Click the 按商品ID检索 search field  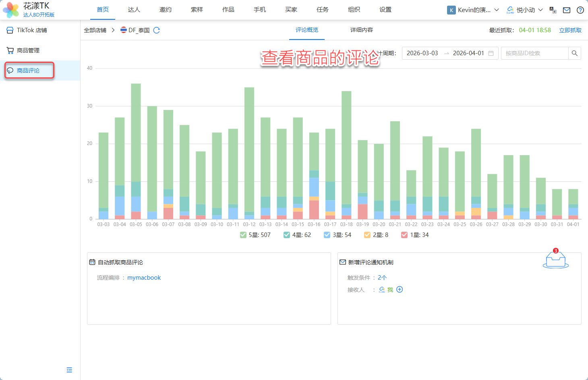click(534, 53)
